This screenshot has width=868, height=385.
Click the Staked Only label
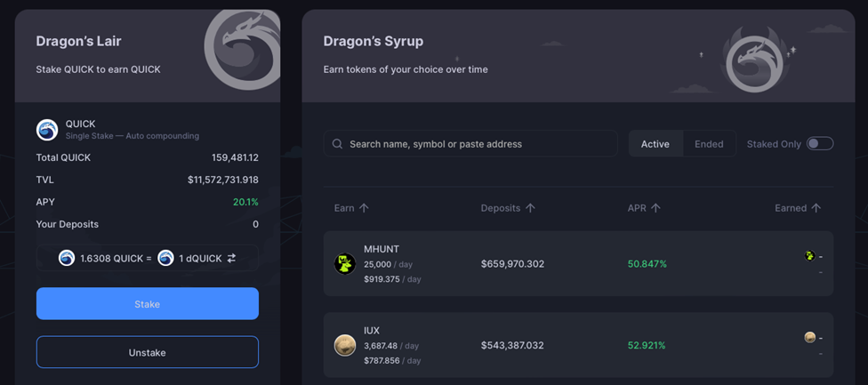[774, 144]
